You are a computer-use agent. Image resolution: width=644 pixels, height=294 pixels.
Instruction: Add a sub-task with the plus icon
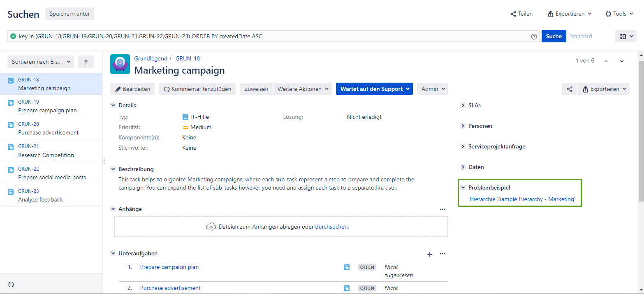(x=430, y=254)
